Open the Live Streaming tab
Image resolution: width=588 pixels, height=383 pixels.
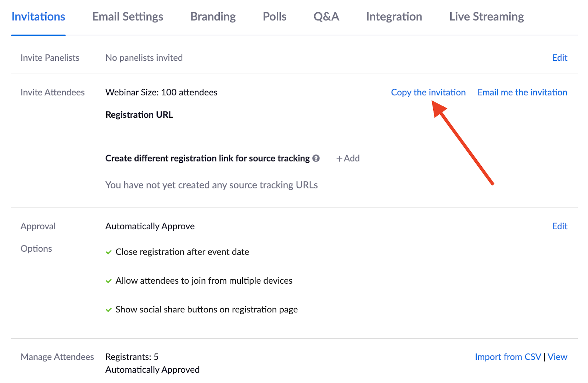click(x=486, y=17)
